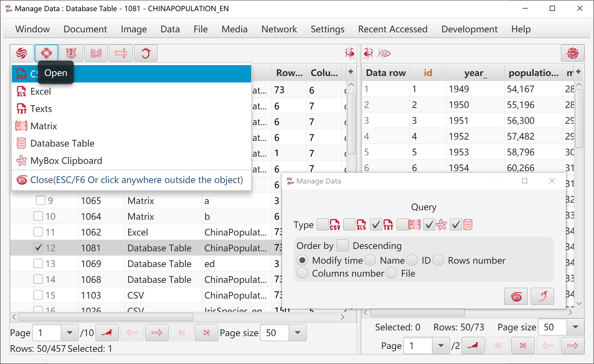The image size is (594, 364).
Task: Click the right pager go bird icon
Action: tap(473, 346)
